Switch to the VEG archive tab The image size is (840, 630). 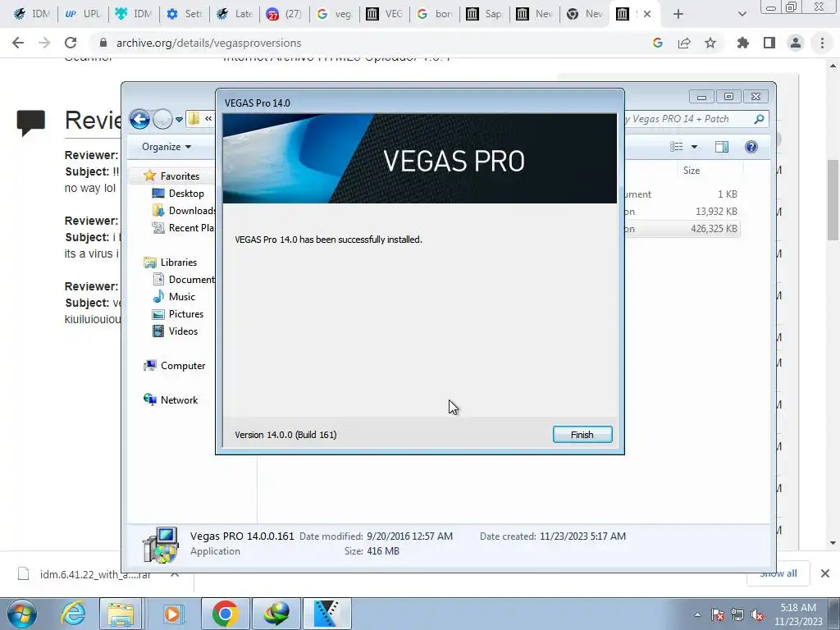pos(386,14)
